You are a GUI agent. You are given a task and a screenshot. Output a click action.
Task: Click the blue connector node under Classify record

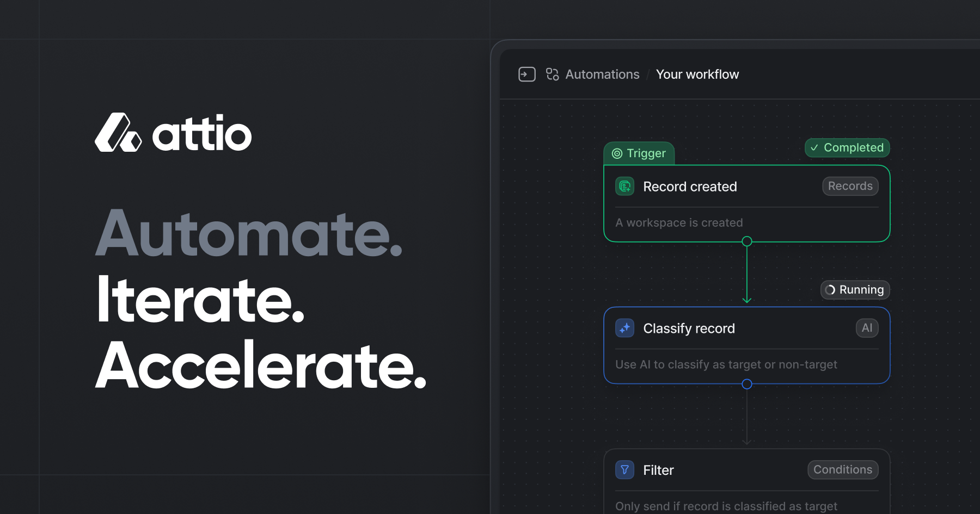pos(747,384)
